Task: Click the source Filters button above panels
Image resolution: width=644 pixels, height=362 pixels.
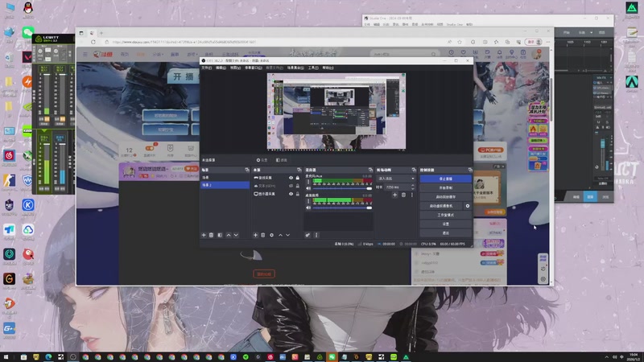Action: 281,160
